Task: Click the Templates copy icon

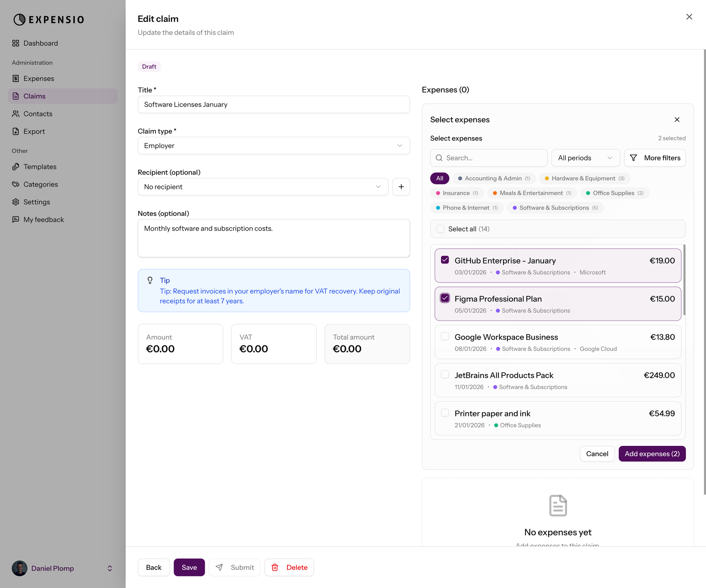Action: [16, 166]
